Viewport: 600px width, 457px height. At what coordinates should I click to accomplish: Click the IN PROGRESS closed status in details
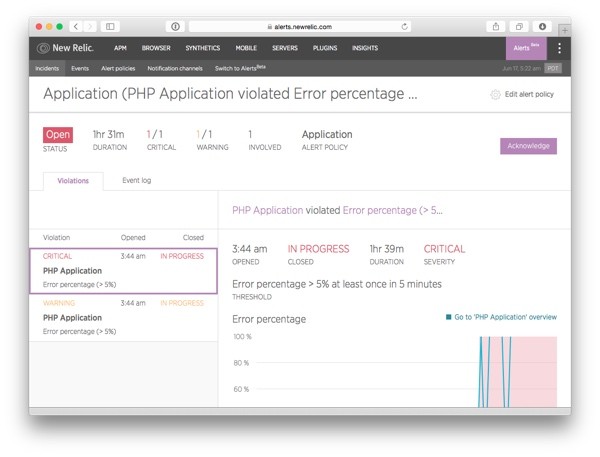click(x=318, y=249)
